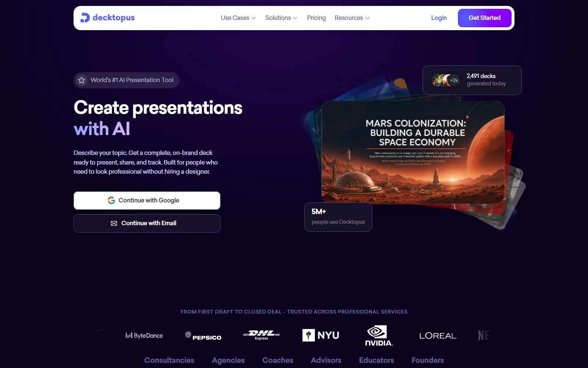Click the Get Started button
This screenshot has height=368, width=588.
[x=484, y=18]
